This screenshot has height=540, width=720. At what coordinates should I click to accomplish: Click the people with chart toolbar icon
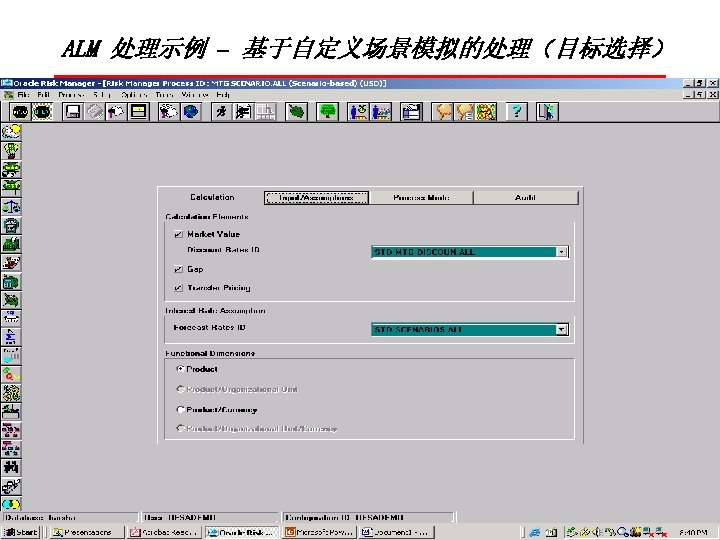pos(381,112)
